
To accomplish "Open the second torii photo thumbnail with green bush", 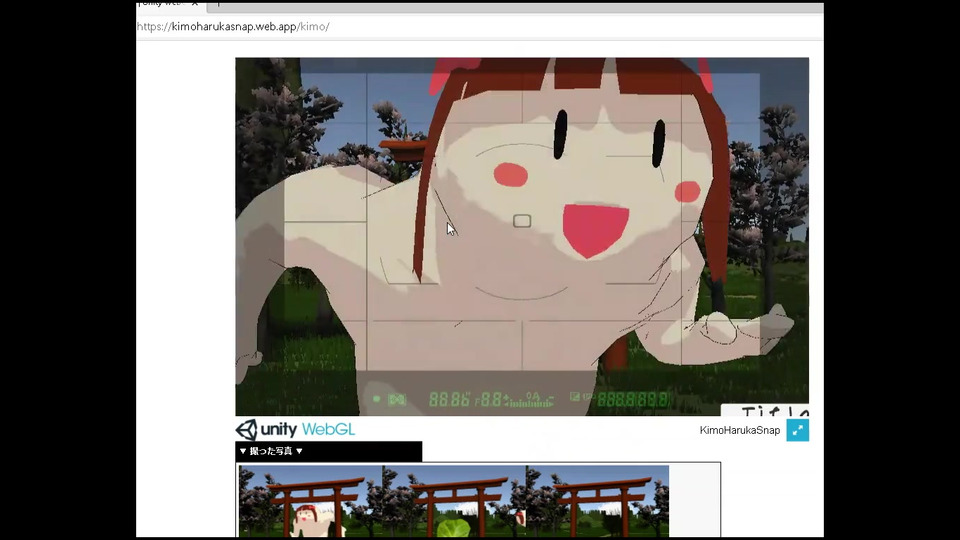I will 454,501.
